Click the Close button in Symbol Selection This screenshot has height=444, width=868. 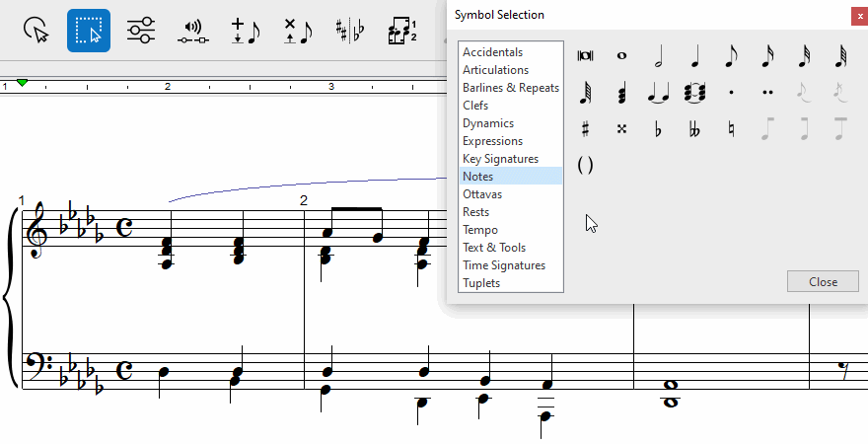pyautogui.click(x=823, y=281)
